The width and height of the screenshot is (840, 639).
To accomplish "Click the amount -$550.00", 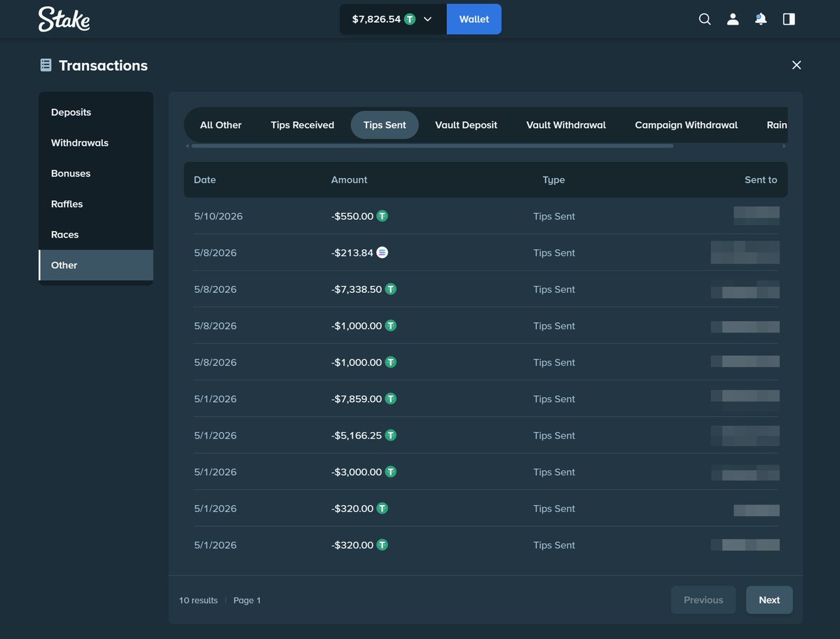I will coord(352,217).
